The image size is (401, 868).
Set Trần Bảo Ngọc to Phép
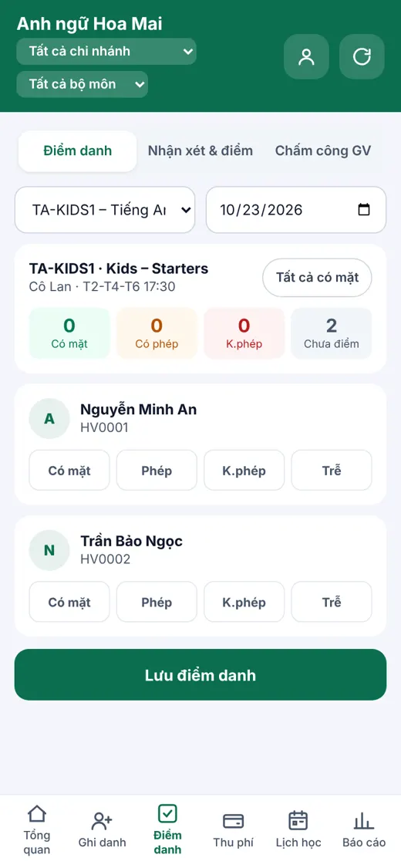[x=157, y=602]
